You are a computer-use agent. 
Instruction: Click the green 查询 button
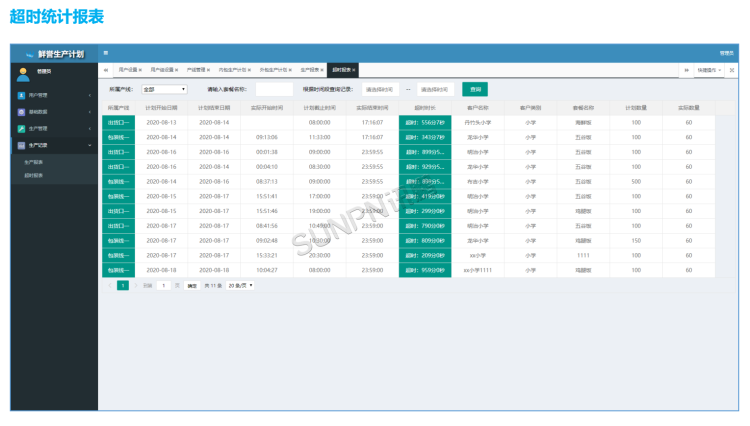pos(476,89)
